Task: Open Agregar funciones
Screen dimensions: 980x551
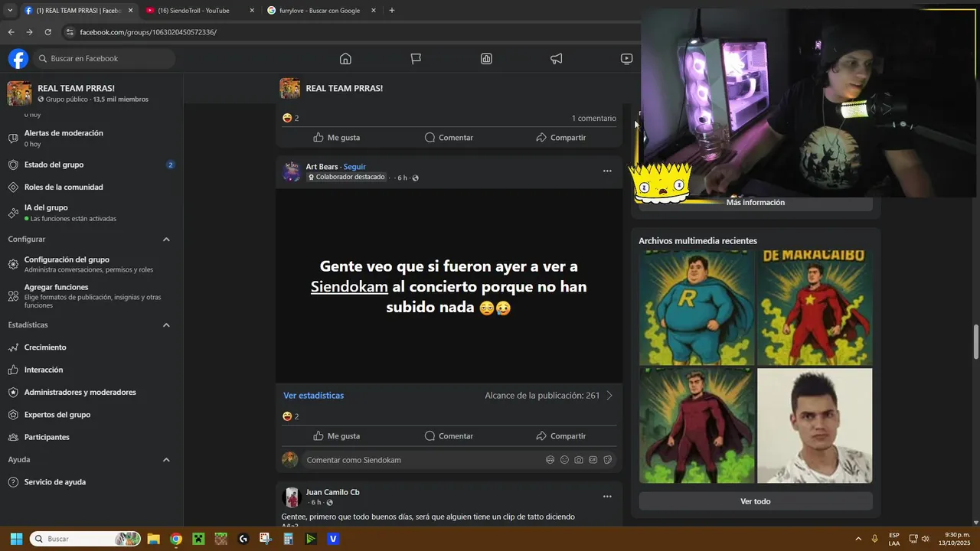Action: click(x=90, y=295)
